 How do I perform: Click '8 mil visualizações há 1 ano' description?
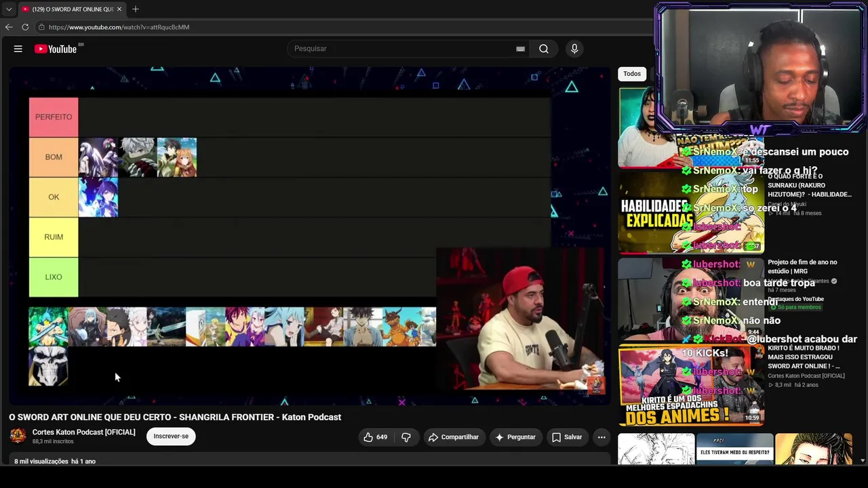tap(55, 462)
